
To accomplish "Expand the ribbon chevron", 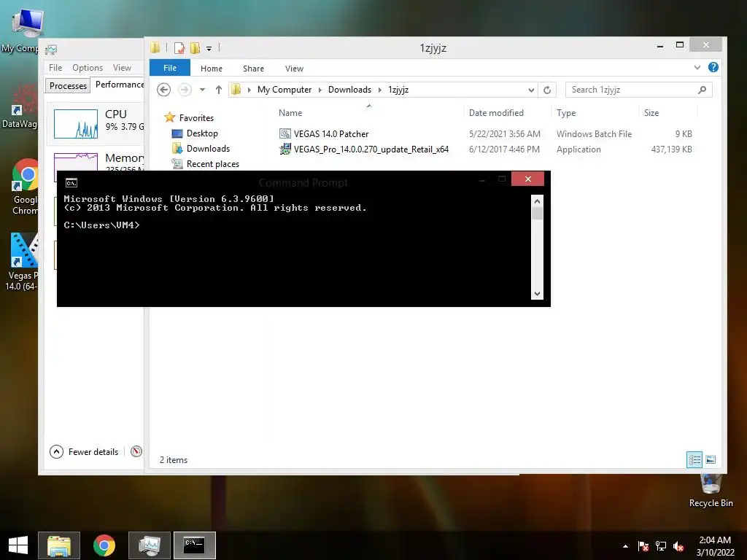I will pyautogui.click(x=697, y=68).
